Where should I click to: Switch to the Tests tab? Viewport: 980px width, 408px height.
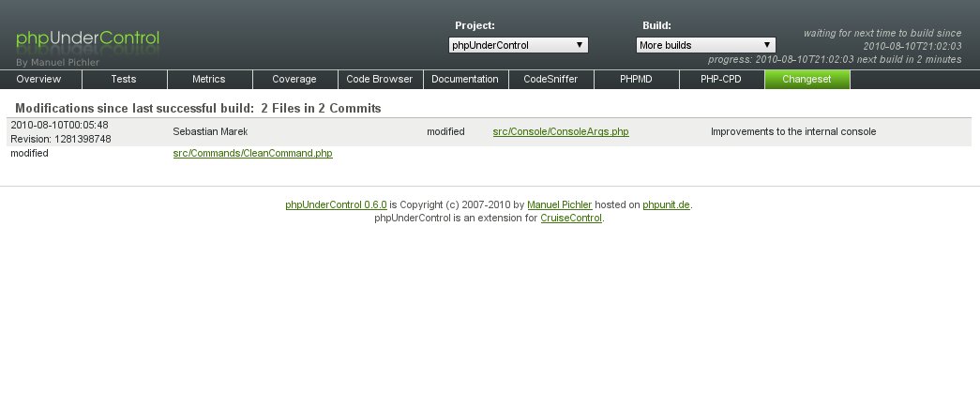124,80
